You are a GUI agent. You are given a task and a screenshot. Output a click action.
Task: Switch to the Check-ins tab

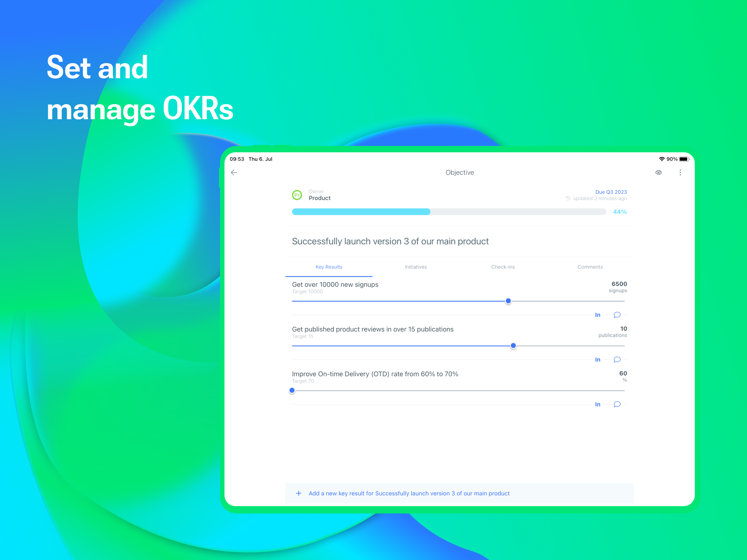point(503,267)
